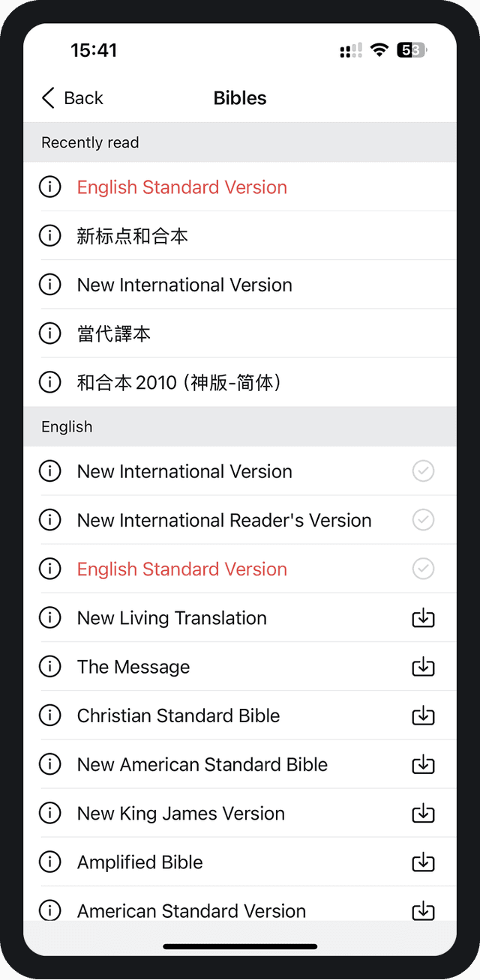Select the Recently read section header
This screenshot has height=980, width=480.
click(x=90, y=142)
